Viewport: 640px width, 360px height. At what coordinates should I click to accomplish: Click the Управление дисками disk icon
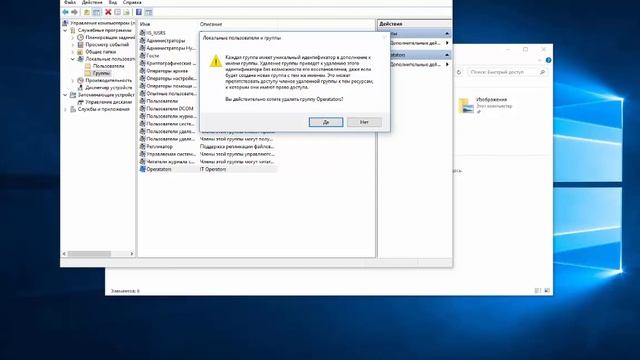pyautogui.click(x=80, y=102)
